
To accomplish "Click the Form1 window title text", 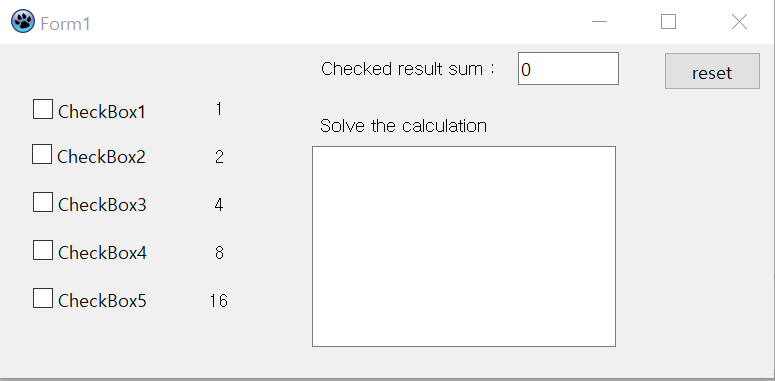I will coord(65,24).
